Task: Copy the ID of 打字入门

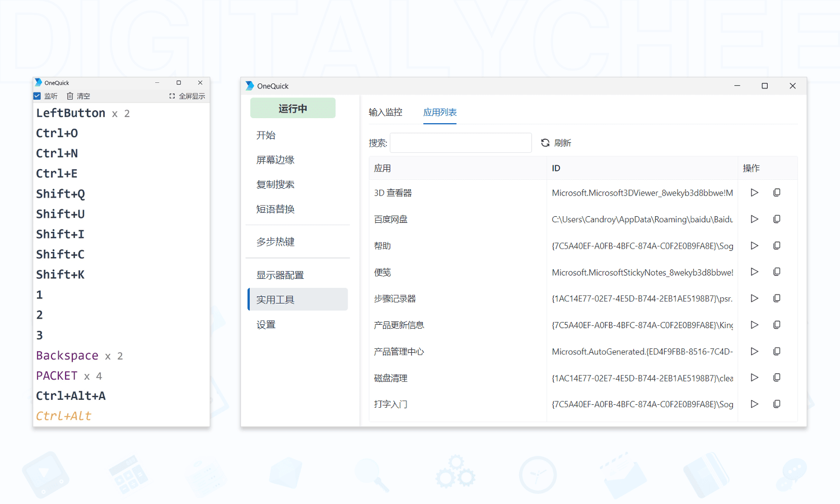Action: coord(777,404)
